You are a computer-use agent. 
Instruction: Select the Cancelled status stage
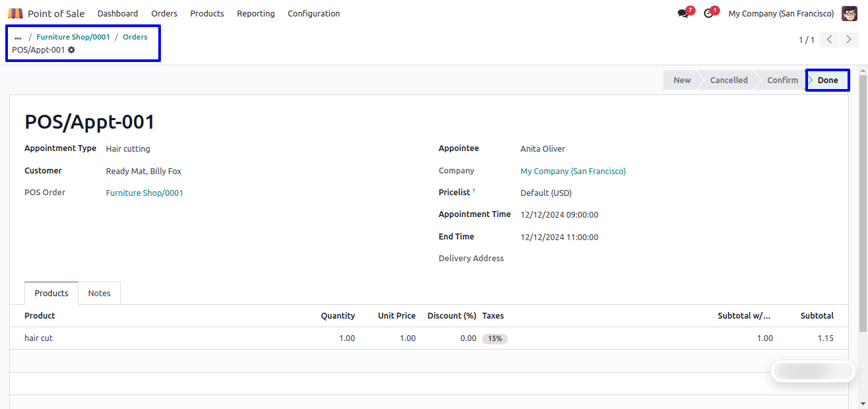click(728, 80)
